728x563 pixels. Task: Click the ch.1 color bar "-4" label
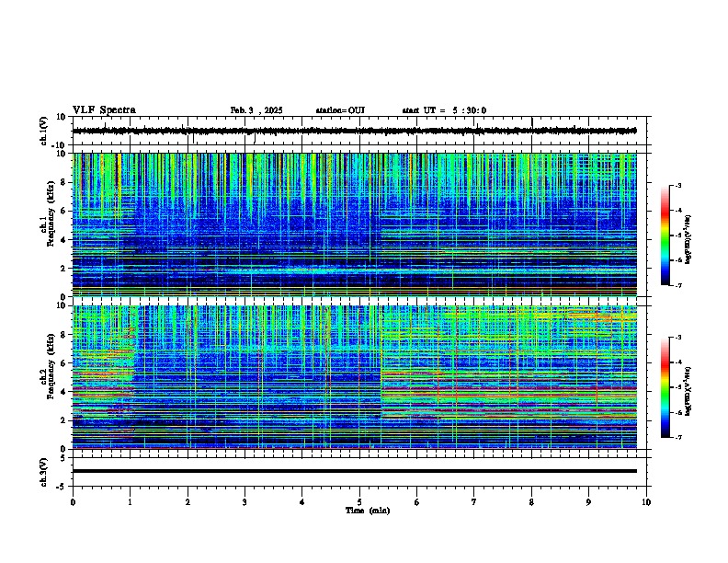click(x=678, y=211)
